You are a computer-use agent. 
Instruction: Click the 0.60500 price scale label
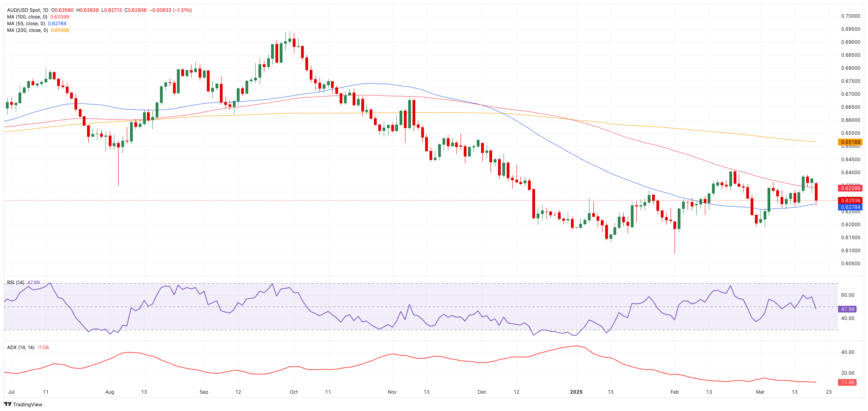point(850,264)
